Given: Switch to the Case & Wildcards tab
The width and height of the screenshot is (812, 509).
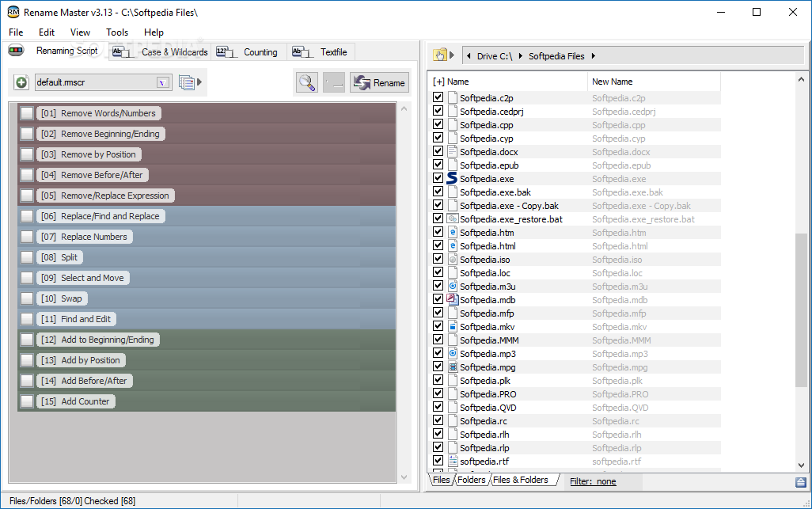Looking at the screenshot, I should [161, 52].
